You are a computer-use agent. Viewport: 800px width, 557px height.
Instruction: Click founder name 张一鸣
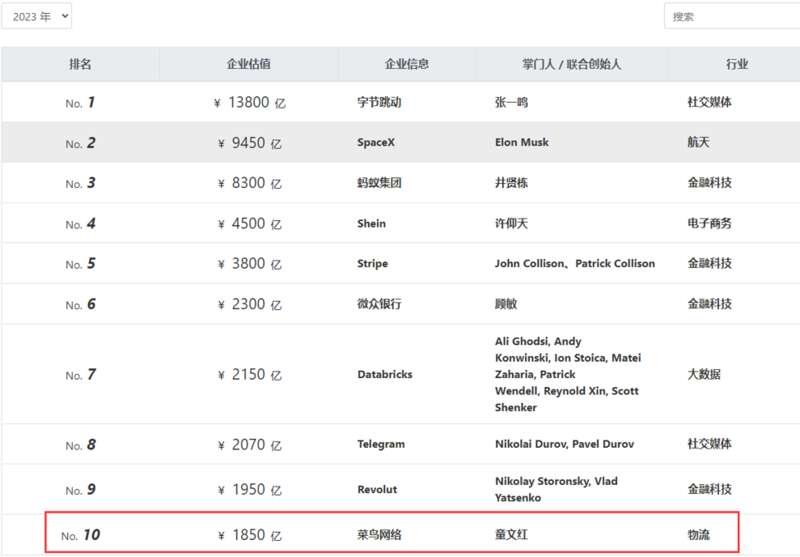(511, 102)
